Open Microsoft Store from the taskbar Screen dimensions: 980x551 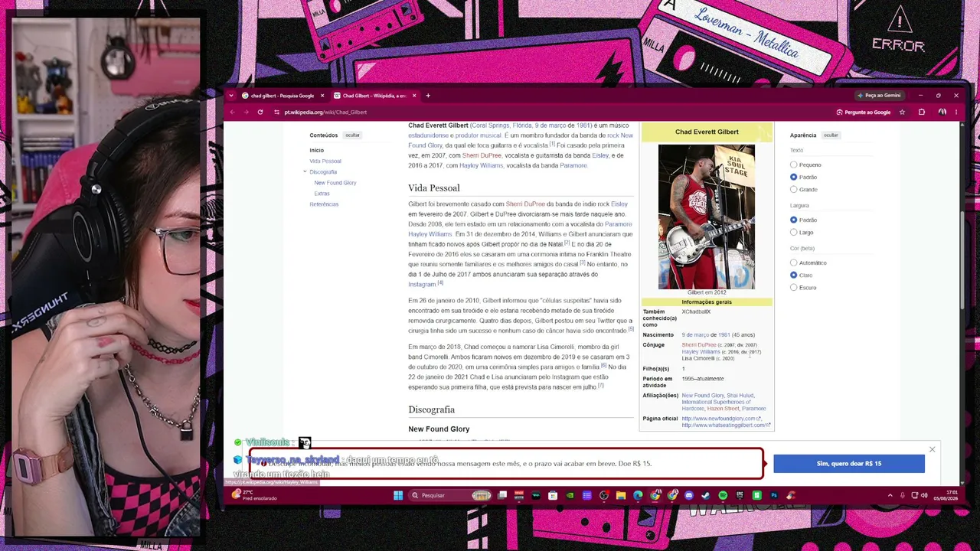(x=553, y=495)
